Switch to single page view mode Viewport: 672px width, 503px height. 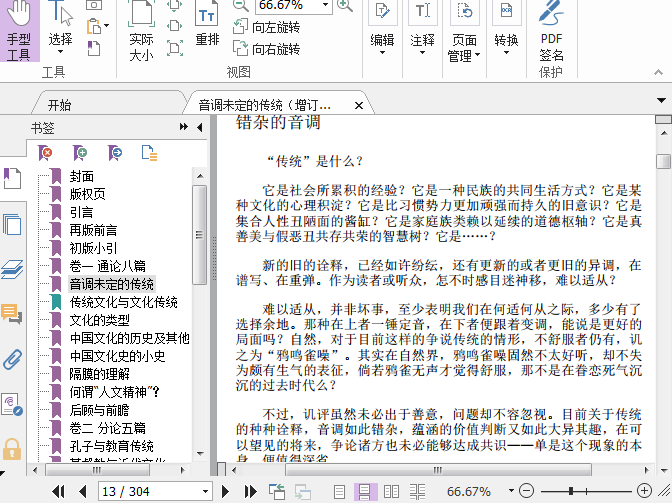[339, 491]
